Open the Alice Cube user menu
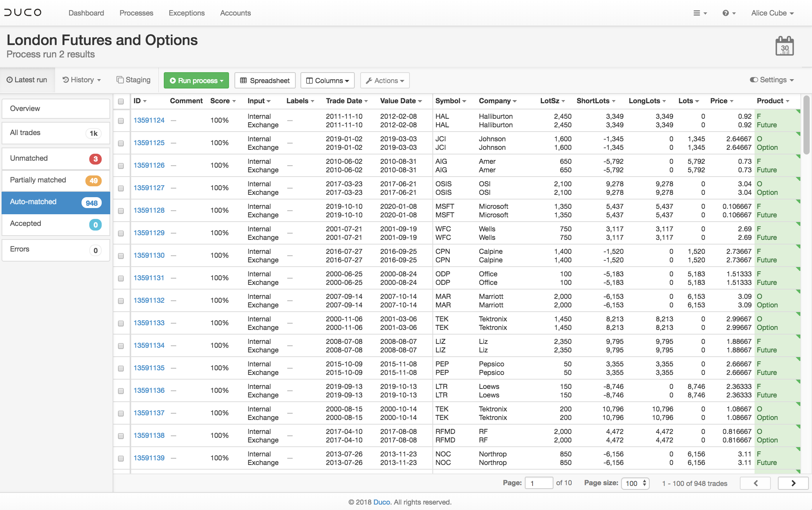Screen dimensions: 812x510 coord(772,13)
